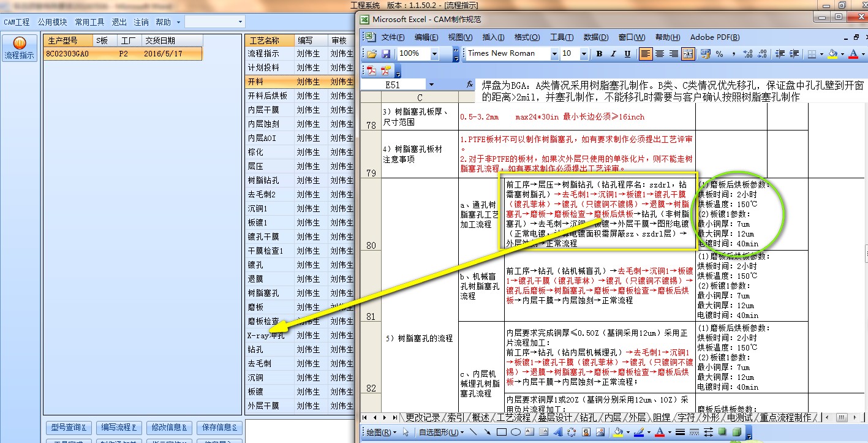Screen dimensions: 868x443
Task: Insert a Text Box from drawing toolbar
Action: (x=530, y=433)
